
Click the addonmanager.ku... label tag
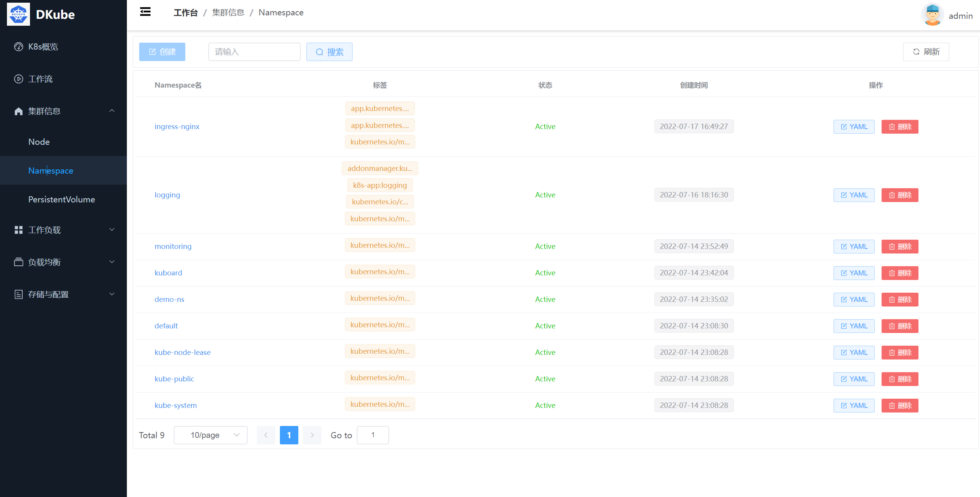click(380, 168)
